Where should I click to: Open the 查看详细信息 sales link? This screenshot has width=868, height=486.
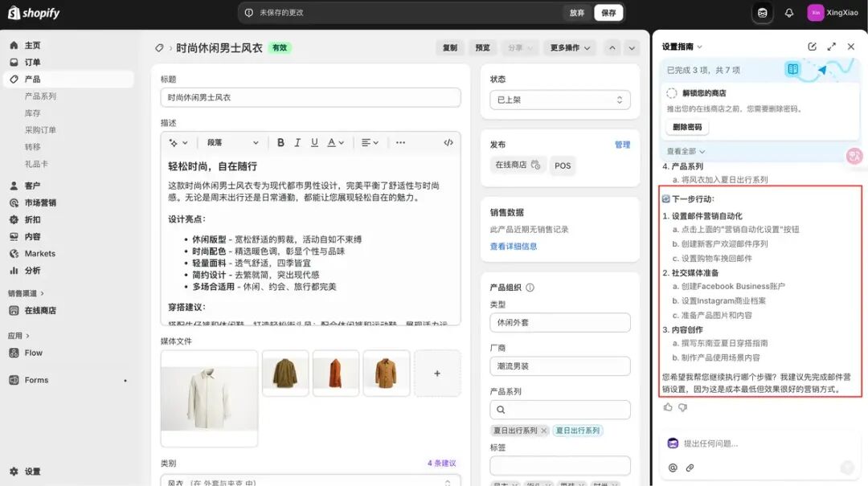tap(514, 247)
